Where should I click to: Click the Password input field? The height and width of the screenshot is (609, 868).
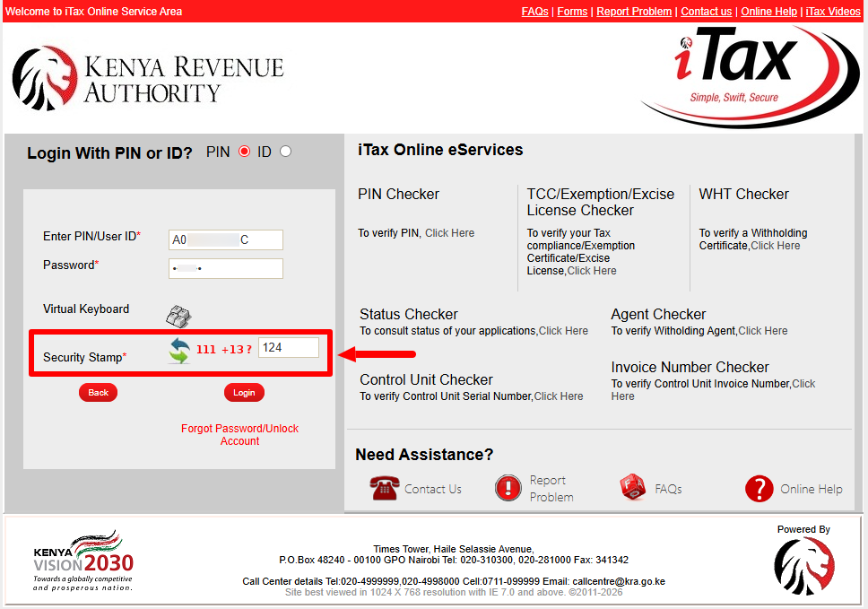point(226,268)
